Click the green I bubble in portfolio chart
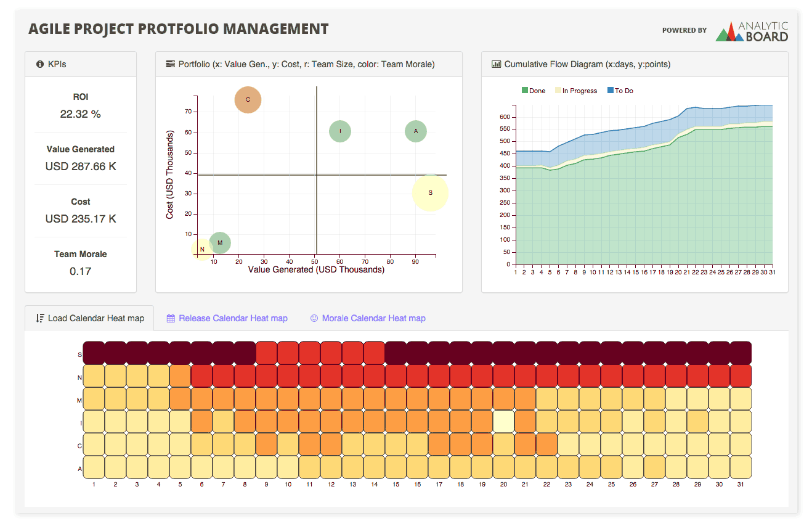The width and height of the screenshot is (812, 521). point(340,131)
